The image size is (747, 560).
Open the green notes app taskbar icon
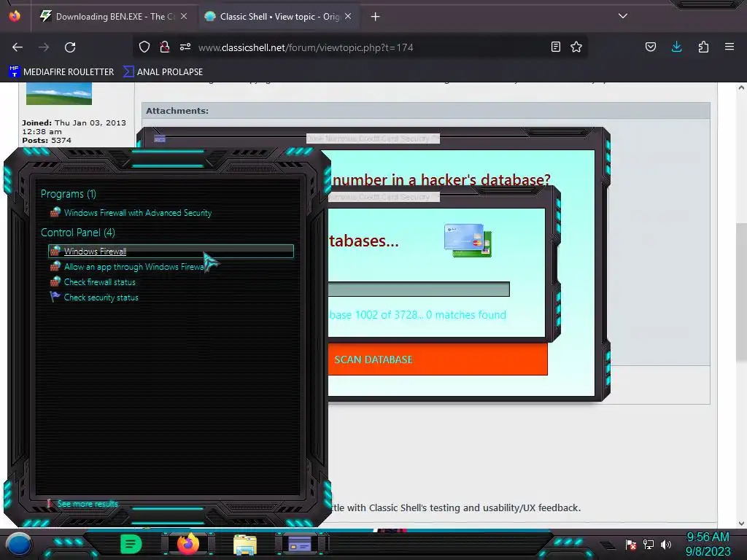[x=131, y=544]
